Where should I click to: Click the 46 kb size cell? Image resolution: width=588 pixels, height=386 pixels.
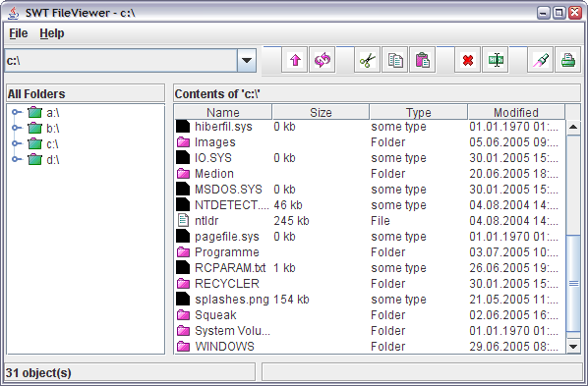point(288,205)
